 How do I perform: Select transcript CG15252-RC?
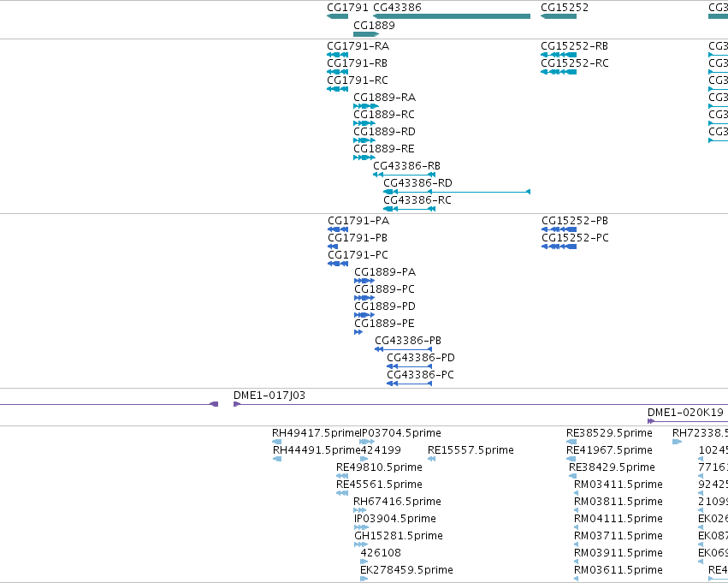pyautogui.click(x=575, y=63)
